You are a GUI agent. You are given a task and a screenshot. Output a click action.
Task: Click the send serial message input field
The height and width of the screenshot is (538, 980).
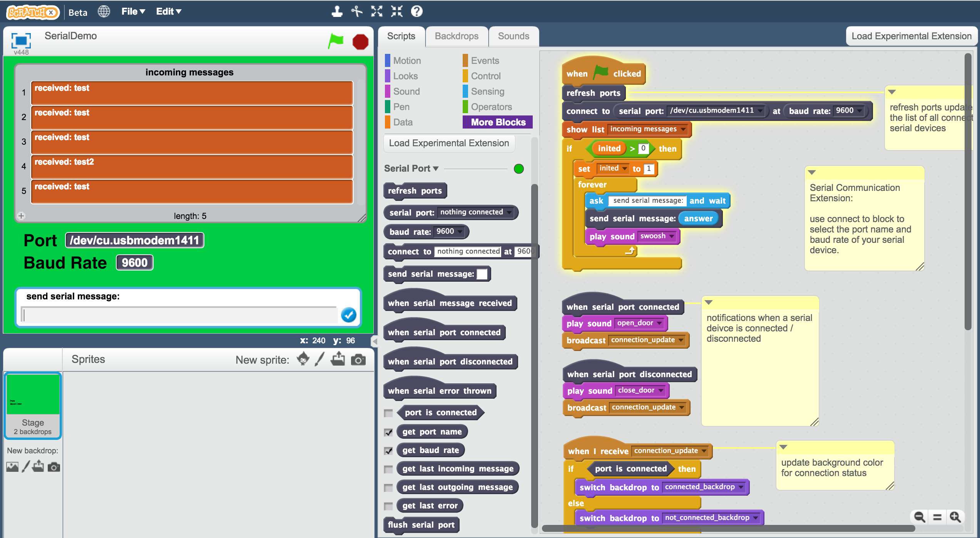point(179,315)
